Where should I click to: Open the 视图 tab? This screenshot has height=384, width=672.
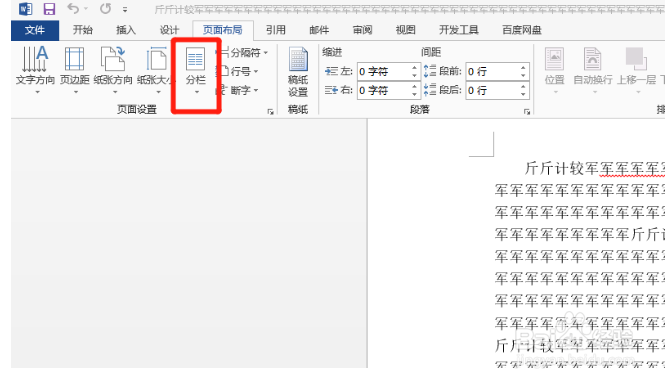pos(405,30)
